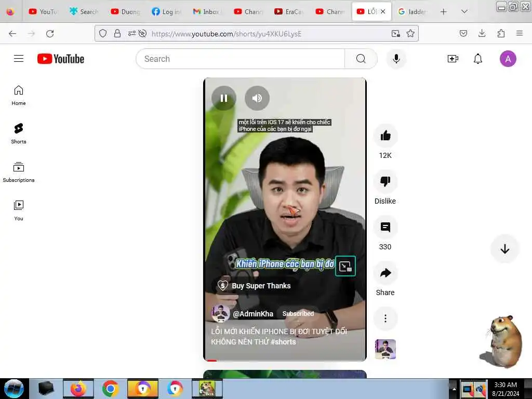Click the shield tracking protection icon
The width and height of the screenshot is (532, 399).
[x=103, y=34]
